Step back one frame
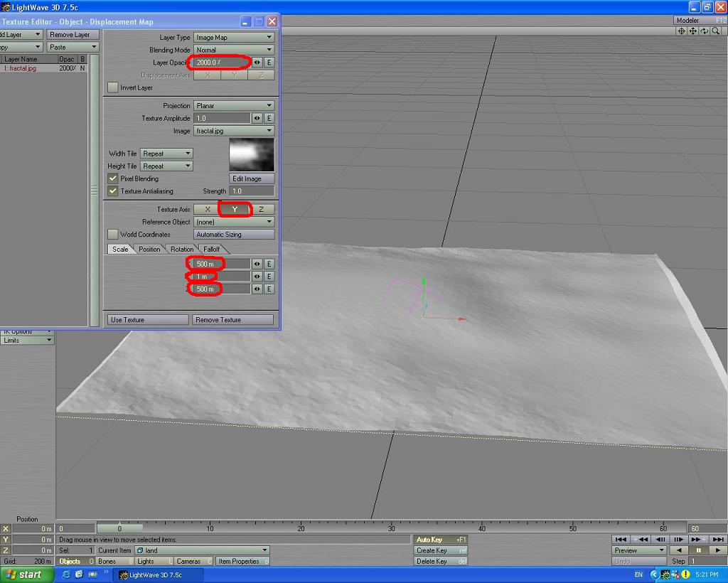This screenshot has height=583, width=728. pyautogui.click(x=660, y=540)
